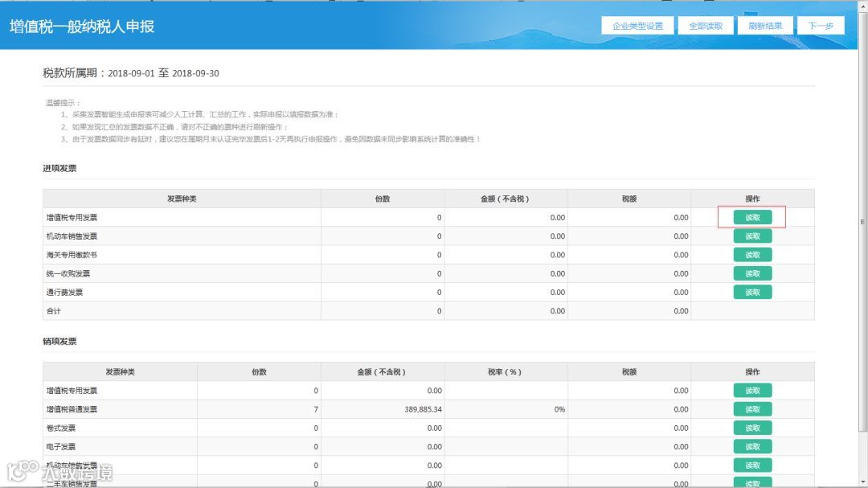Click the 海关专用缴款书 row label
The width and height of the screenshot is (868, 488).
[x=72, y=255]
